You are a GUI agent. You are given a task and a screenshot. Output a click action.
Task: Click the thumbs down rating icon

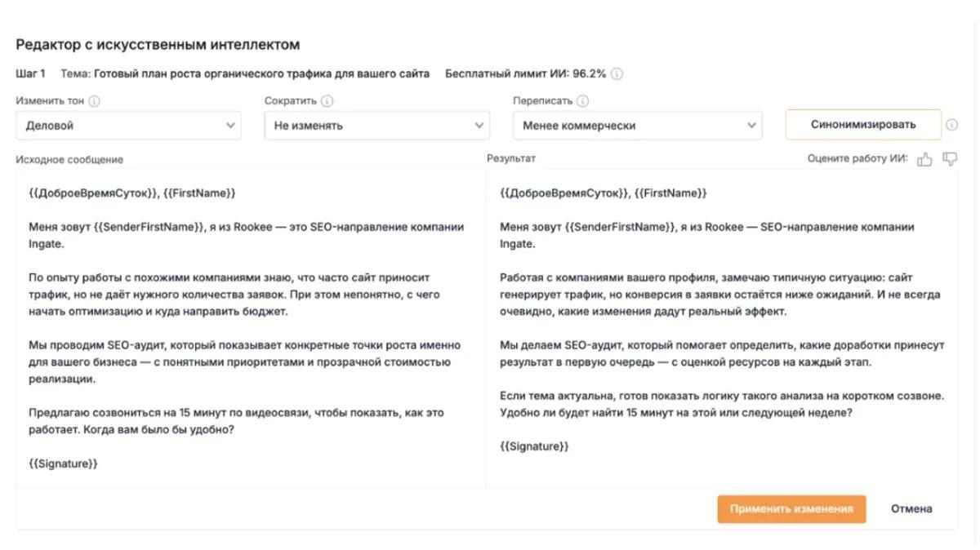point(950,159)
